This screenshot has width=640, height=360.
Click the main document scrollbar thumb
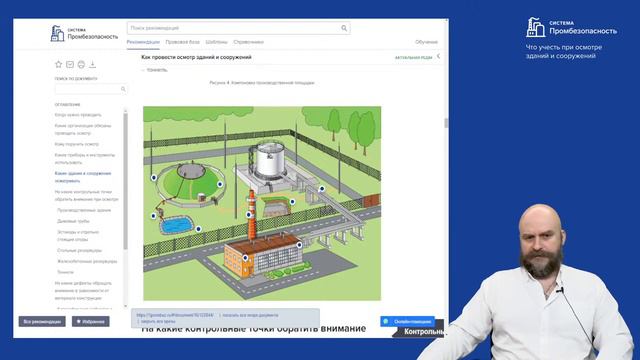tap(446, 122)
